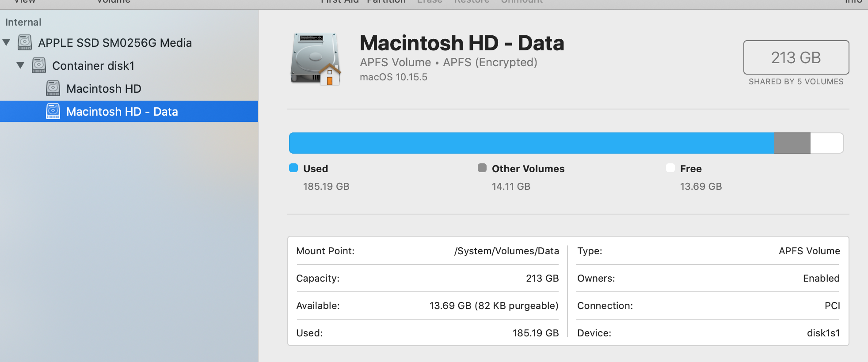The height and width of the screenshot is (362, 868).
Task: Click the Mount Point label
Action: coord(325,251)
